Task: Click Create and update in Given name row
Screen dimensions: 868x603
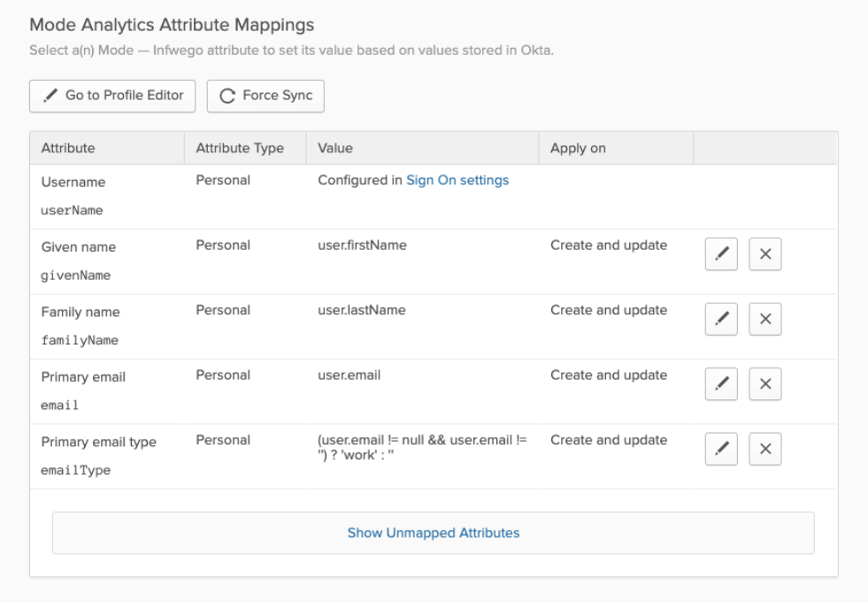Action: 609,245
